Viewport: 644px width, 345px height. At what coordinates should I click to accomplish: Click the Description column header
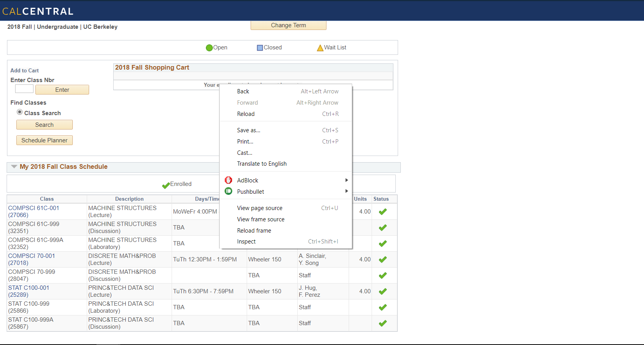pos(129,199)
